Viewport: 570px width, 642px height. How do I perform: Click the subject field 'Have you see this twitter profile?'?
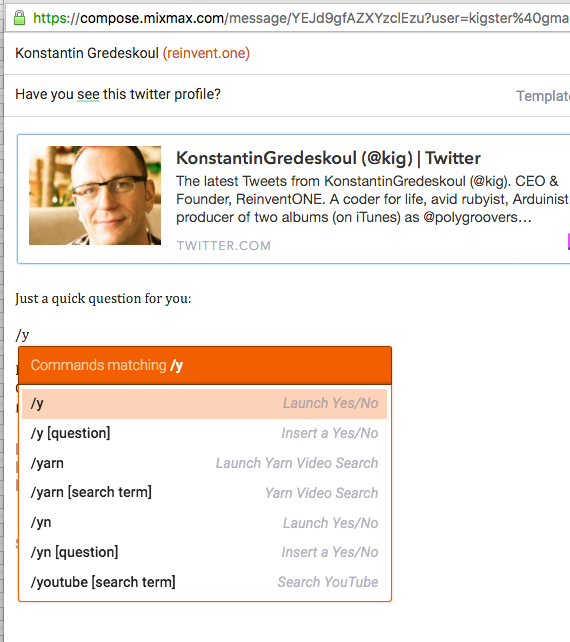pyautogui.click(x=118, y=95)
